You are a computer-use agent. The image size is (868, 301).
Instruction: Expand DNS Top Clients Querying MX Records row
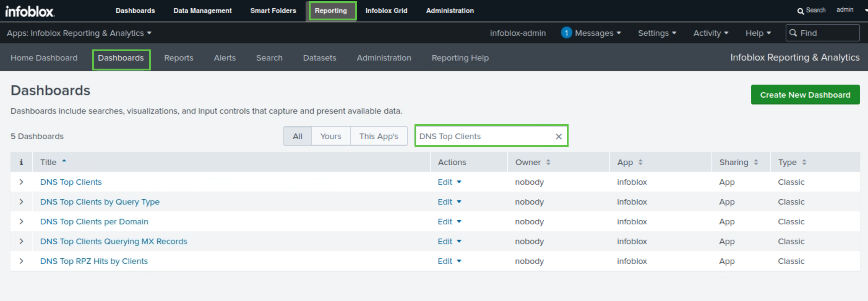click(x=21, y=242)
